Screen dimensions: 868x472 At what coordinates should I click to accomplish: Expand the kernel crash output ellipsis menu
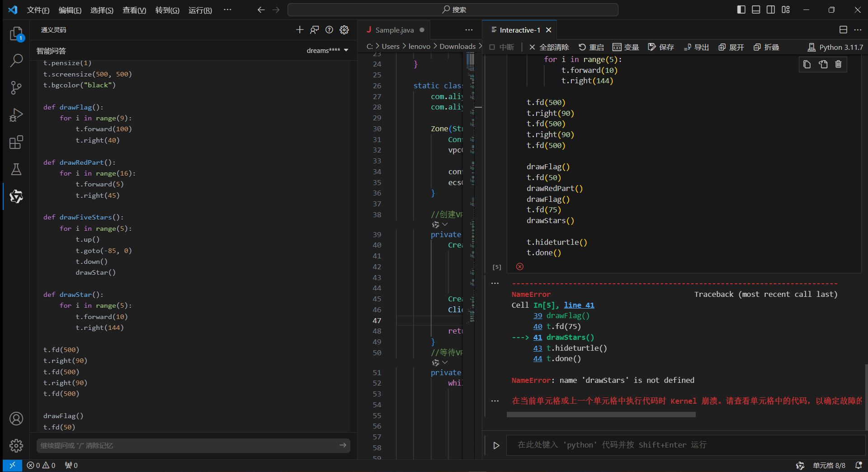point(495,401)
